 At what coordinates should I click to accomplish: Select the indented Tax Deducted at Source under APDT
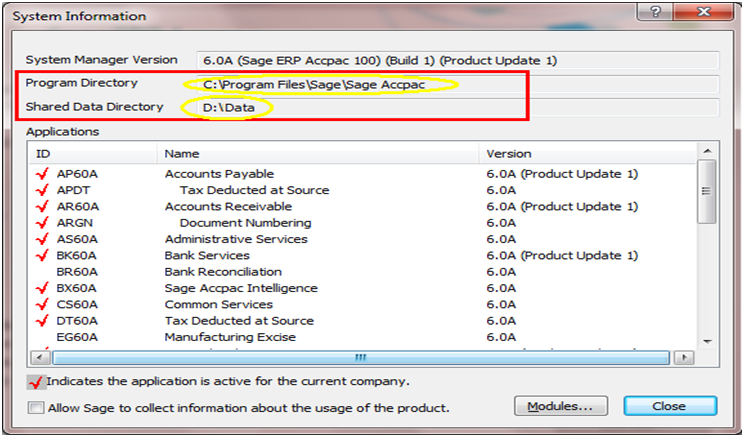point(254,190)
